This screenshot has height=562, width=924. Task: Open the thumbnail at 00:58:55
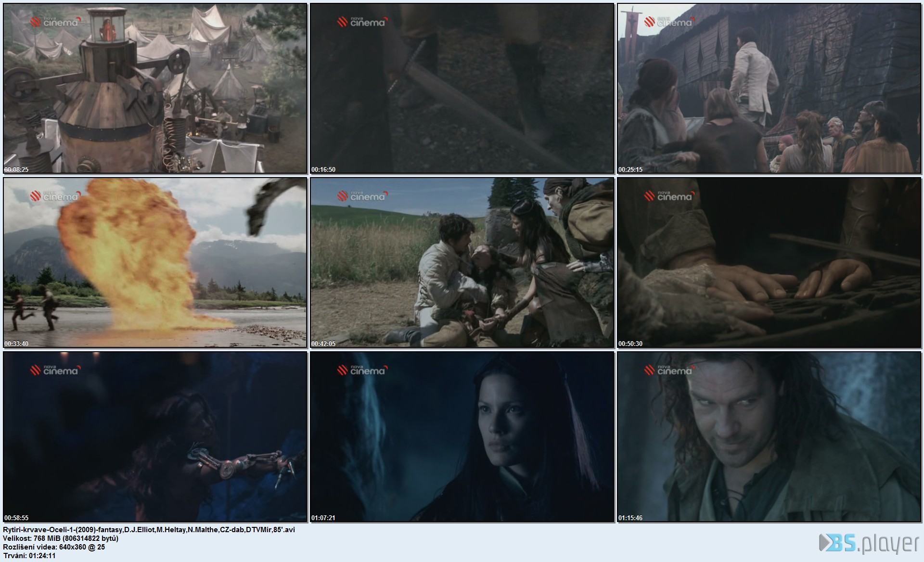pos(155,436)
